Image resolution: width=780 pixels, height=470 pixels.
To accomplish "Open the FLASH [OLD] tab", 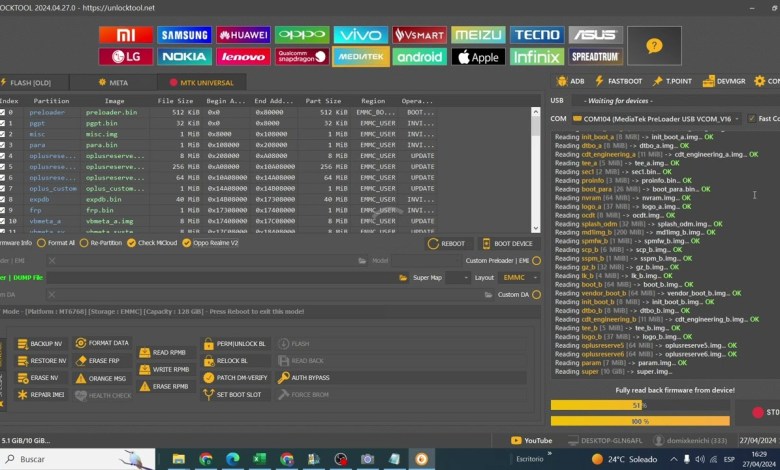I will (x=30, y=82).
